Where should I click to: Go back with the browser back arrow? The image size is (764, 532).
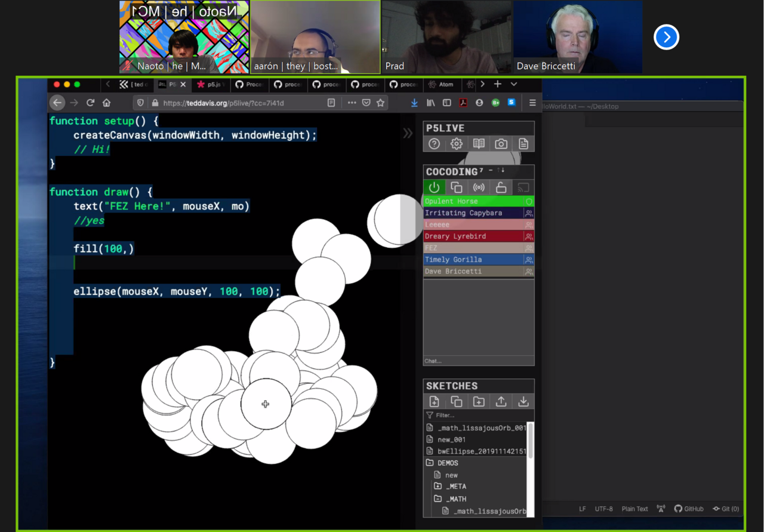tap(57, 103)
